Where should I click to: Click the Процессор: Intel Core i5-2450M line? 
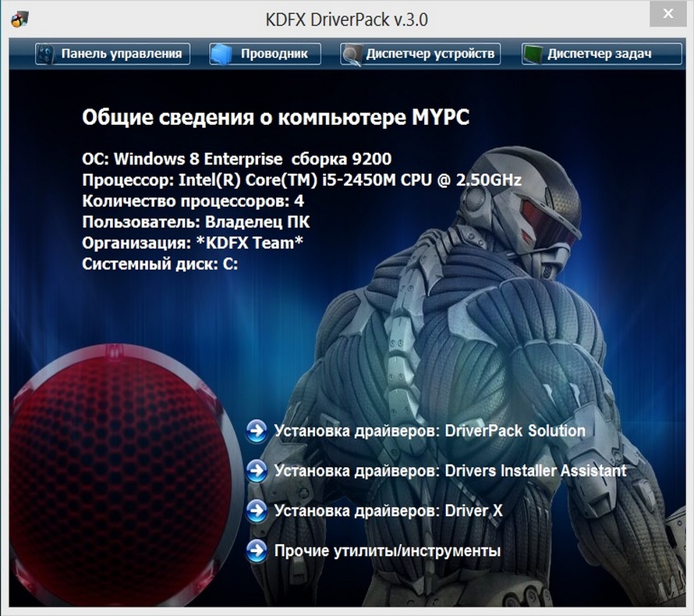(x=302, y=180)
